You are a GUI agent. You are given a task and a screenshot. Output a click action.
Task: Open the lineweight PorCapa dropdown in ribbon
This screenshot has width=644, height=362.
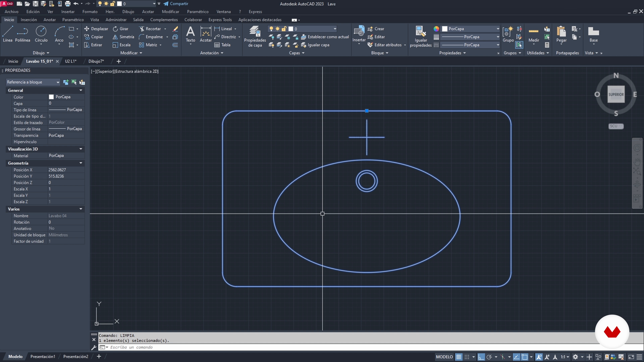470,37
